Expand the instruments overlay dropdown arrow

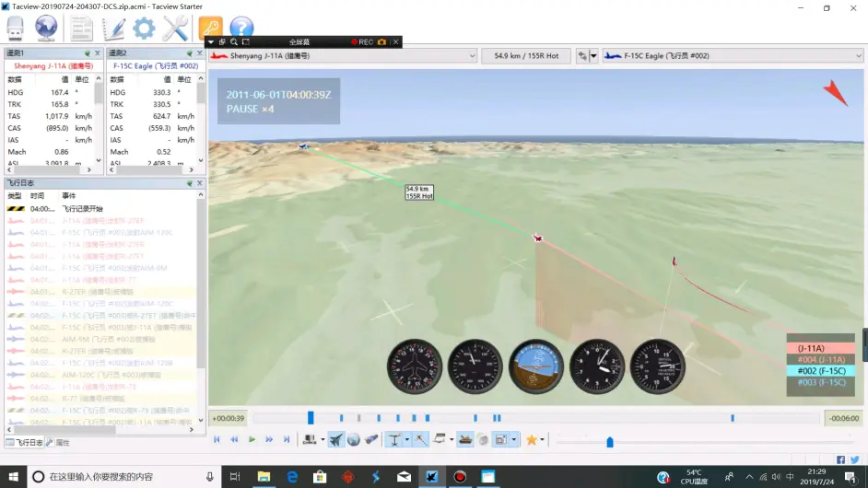(514, 440)
